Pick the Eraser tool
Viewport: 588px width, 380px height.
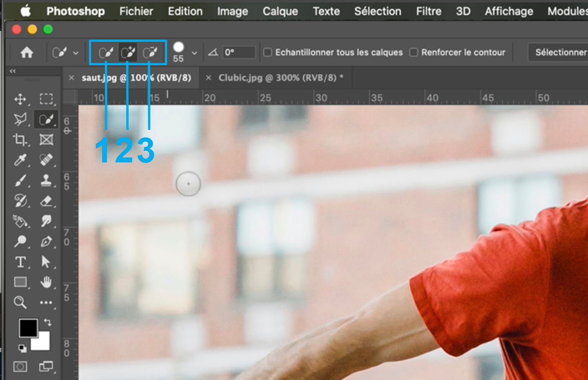pyautogui.click(x=46, y=201)
